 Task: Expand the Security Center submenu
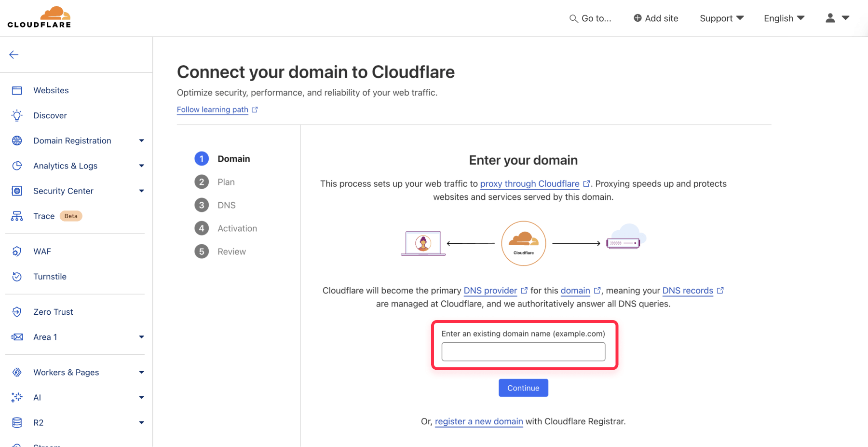tap(142, 191)
